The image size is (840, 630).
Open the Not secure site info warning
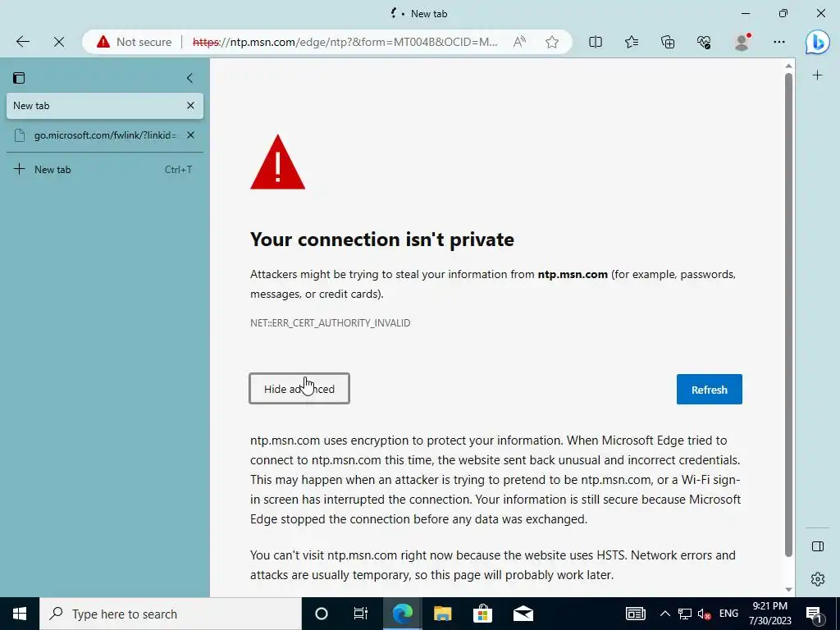coord(134,42)
